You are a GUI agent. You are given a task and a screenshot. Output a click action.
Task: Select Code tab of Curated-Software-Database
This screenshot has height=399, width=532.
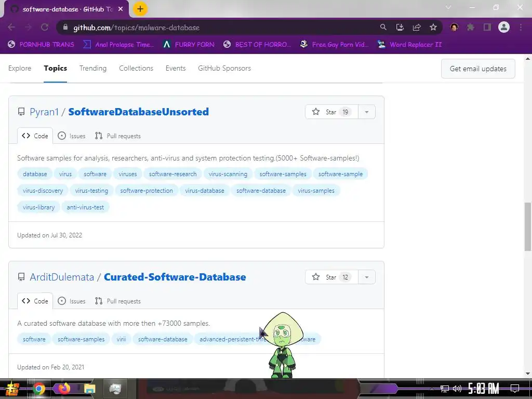[x=35, y=301]
